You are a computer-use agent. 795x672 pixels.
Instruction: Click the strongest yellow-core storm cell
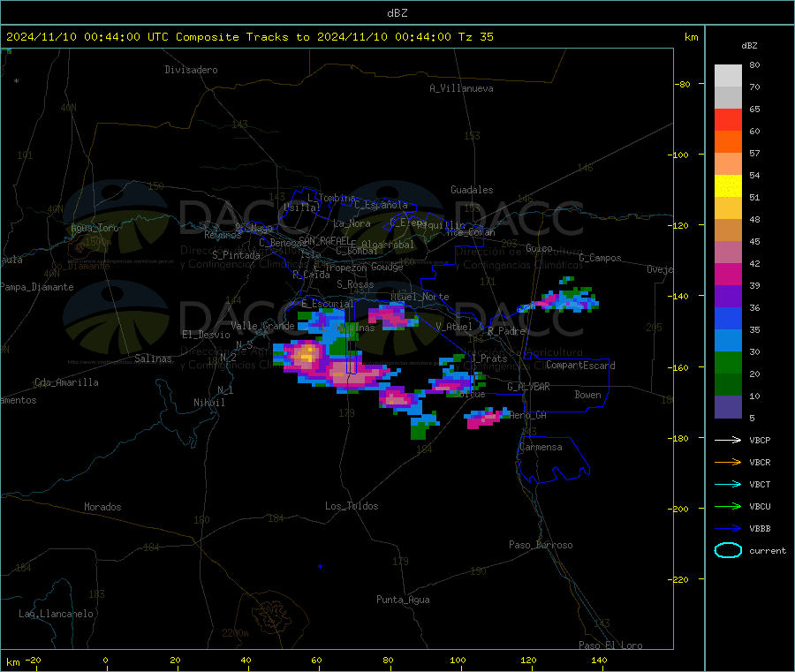pyautogui.click(x=306, y=353)
